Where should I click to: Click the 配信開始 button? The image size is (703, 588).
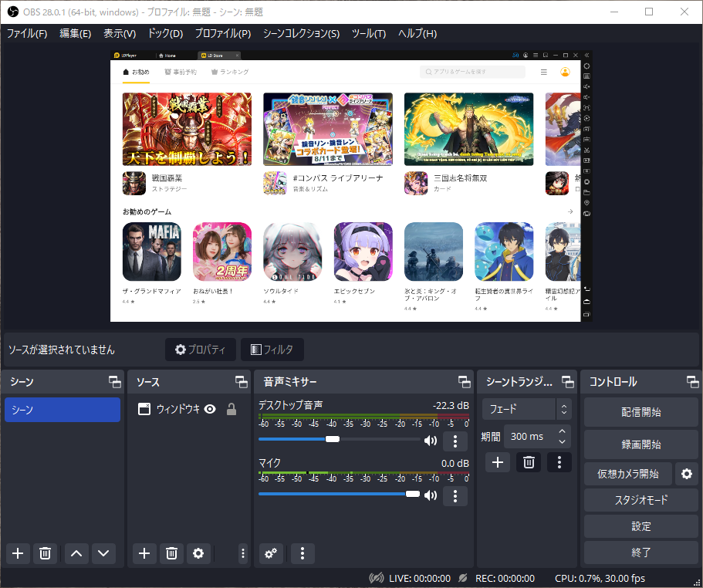pyautogui.click(x=640, y=412)
